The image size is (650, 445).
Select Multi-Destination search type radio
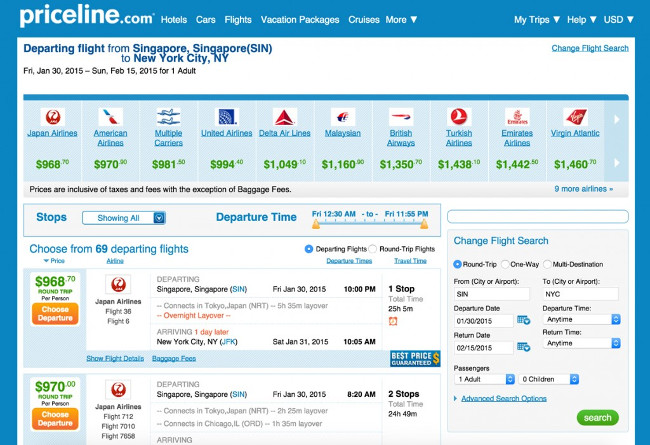(x=547, y=264)
